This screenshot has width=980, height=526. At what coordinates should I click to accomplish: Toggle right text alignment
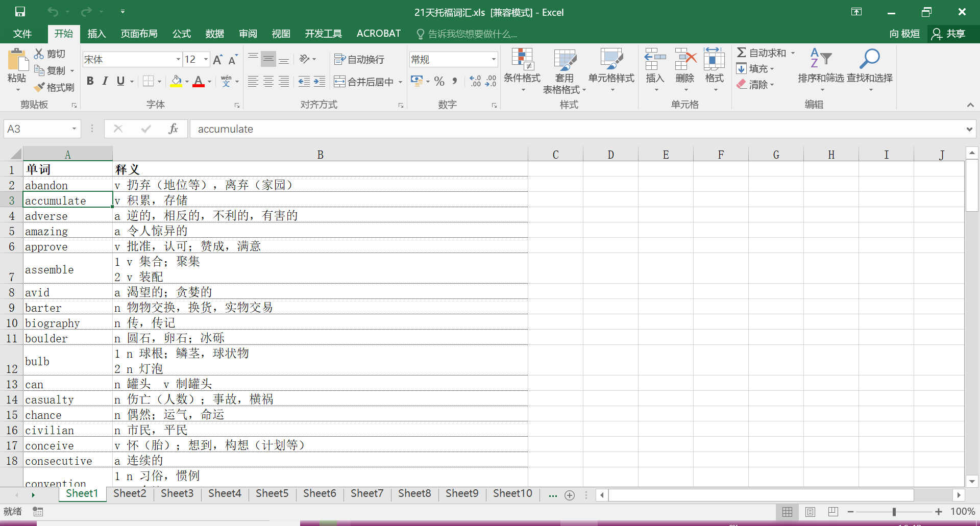pyautogui.click(x=284, y=82)
